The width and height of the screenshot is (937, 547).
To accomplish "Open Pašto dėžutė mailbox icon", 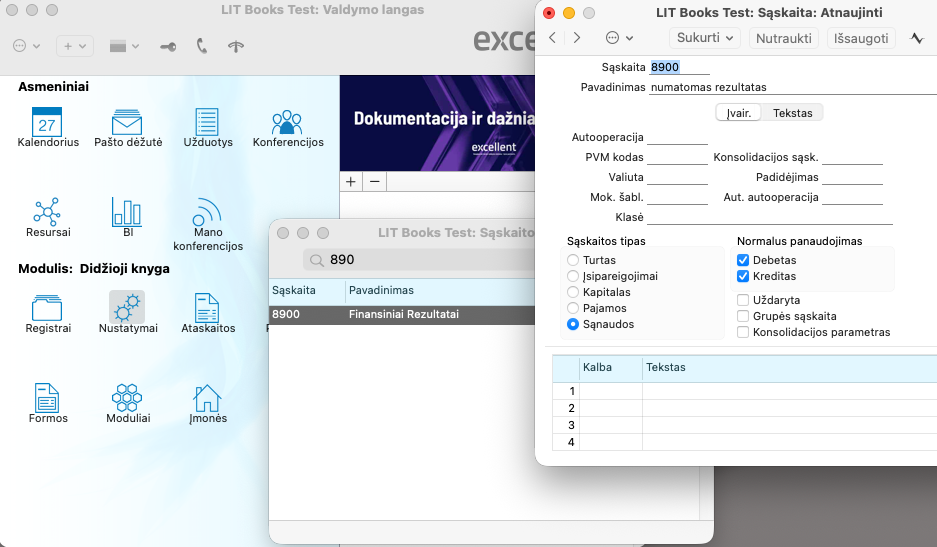I will (127, 122).
